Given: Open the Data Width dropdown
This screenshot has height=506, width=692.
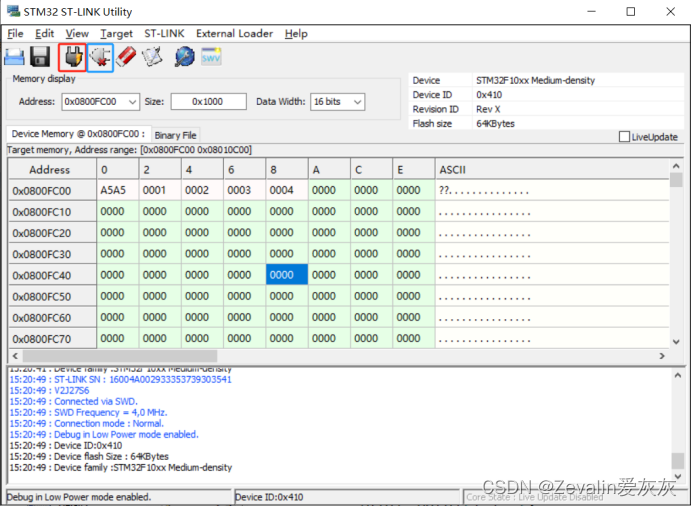Looking at the screenshot, I should click(357, 102).
